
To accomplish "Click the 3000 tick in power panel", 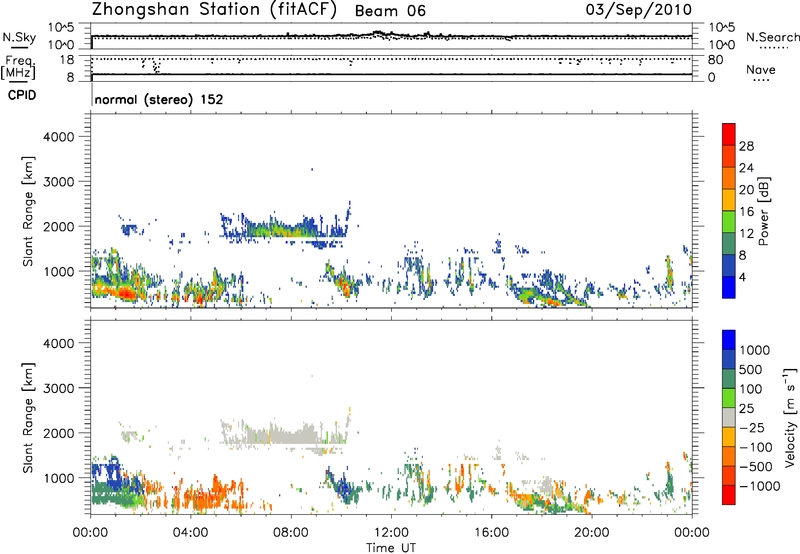I will click(x=58, y=182).
